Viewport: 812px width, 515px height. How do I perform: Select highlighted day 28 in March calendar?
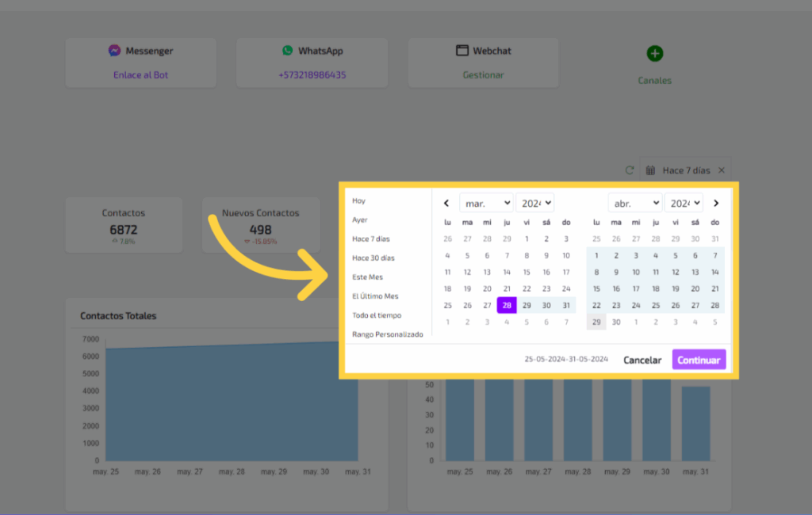coord(507,305)
